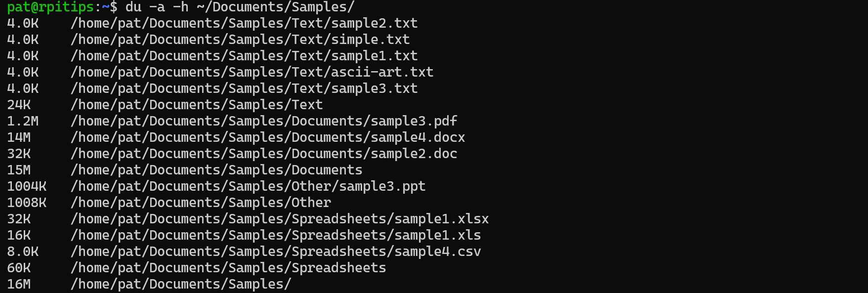Viewport: 868px width, 293px height.
Task: Click the Samples/Documents directory path line
Action: (216, 170)
